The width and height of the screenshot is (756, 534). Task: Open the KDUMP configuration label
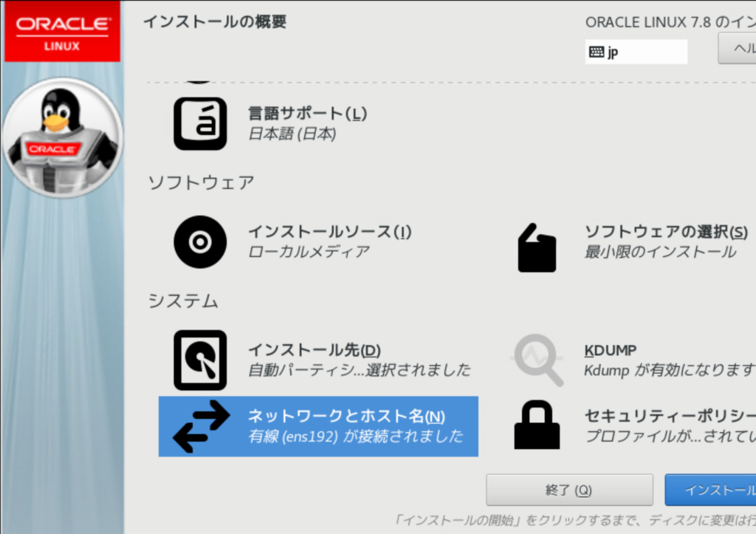(611, 350)
